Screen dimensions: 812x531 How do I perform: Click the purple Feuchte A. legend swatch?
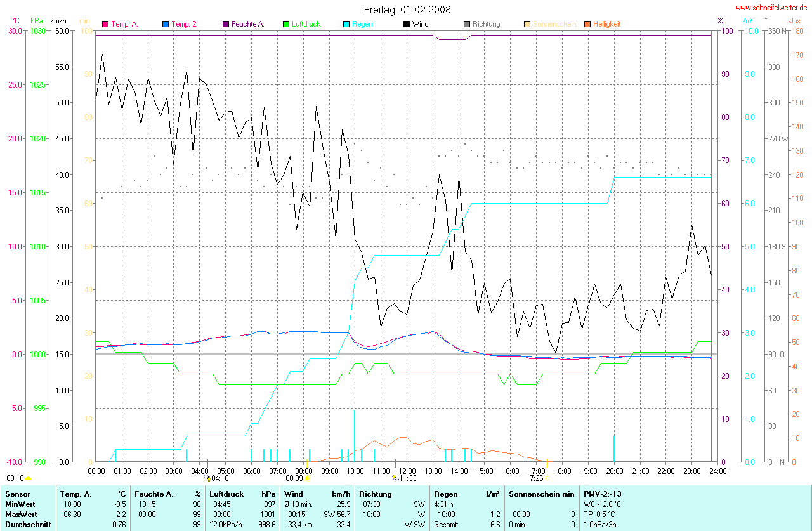click(226, 24)
